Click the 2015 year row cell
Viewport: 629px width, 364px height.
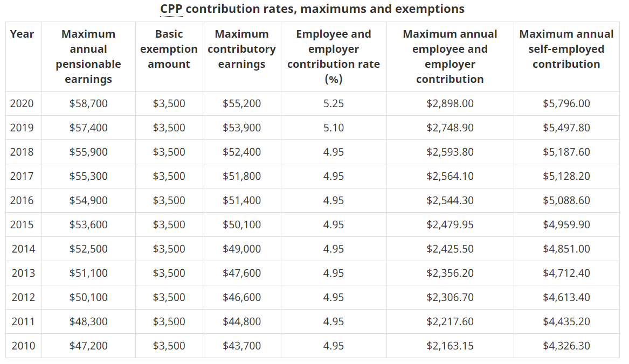[22, 225]
